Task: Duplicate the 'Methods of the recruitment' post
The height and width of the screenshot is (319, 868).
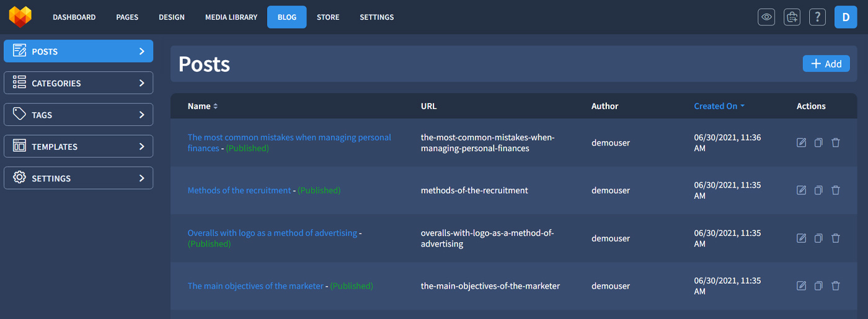Action: (818, 190)
